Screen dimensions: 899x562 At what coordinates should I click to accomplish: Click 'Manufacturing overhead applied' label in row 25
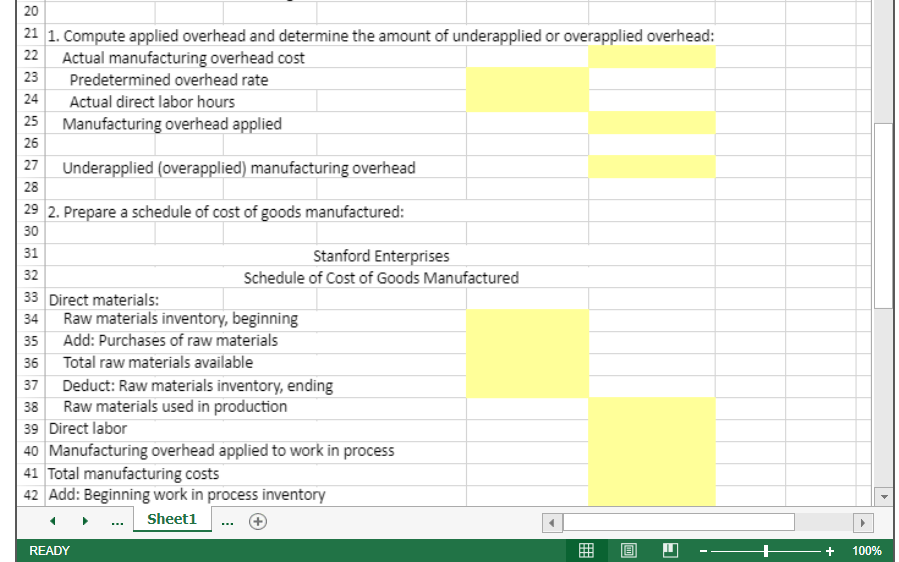[172, 124]
